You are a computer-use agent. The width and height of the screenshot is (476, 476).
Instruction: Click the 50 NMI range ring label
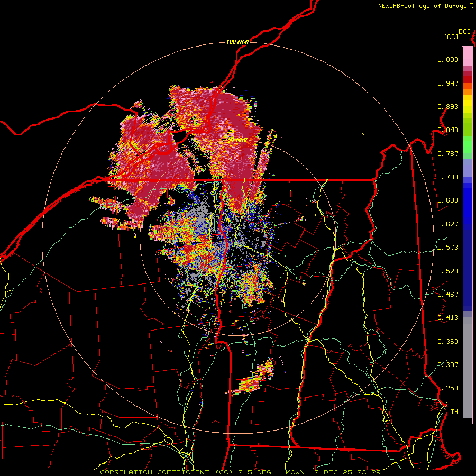237,140
